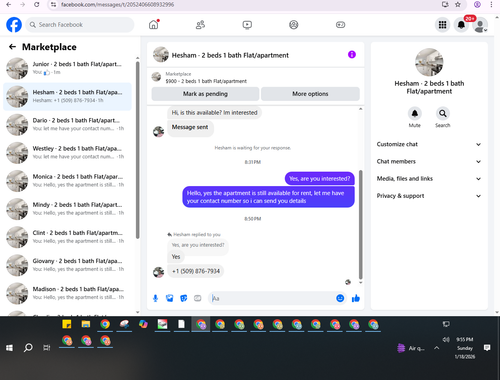Open the Clint conversation
Viewport: 500px width, 380px height.
click(68, 237)
